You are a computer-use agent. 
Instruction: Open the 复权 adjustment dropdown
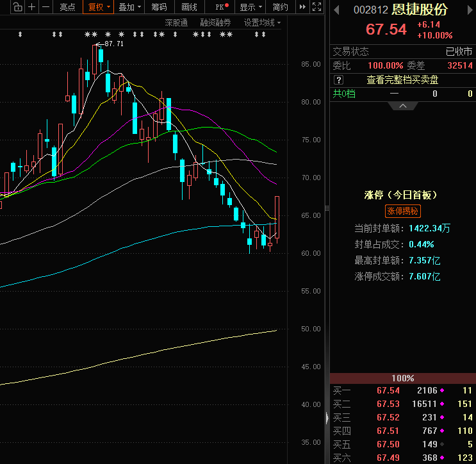99,7
